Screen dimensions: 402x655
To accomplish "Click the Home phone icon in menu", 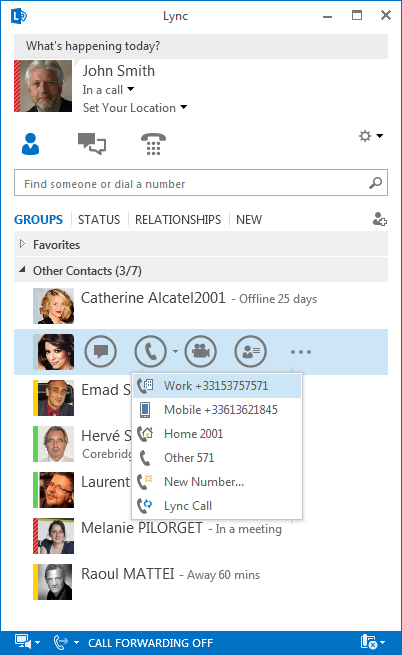I will [145, 434].
